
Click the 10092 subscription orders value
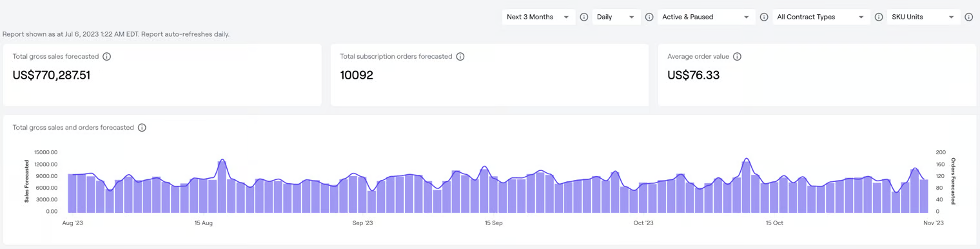(357, 75)
